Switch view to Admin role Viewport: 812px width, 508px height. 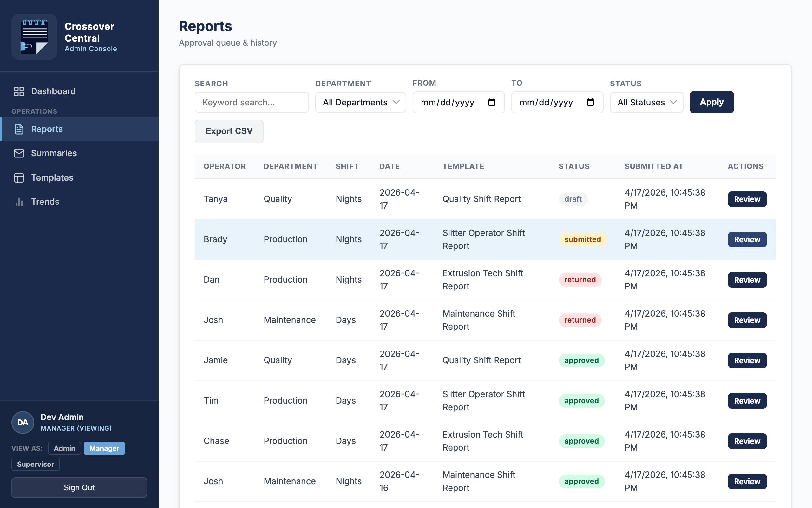tap(64, 448)
